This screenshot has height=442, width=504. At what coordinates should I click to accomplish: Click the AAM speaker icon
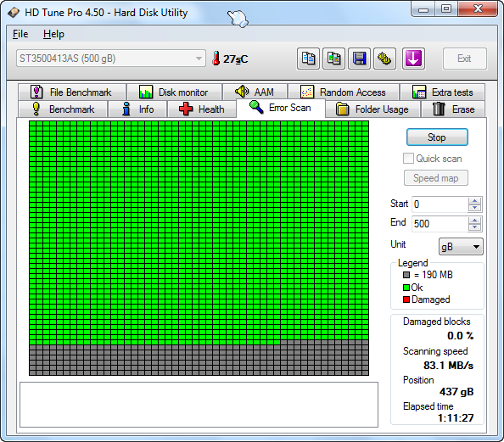point(242,92)
